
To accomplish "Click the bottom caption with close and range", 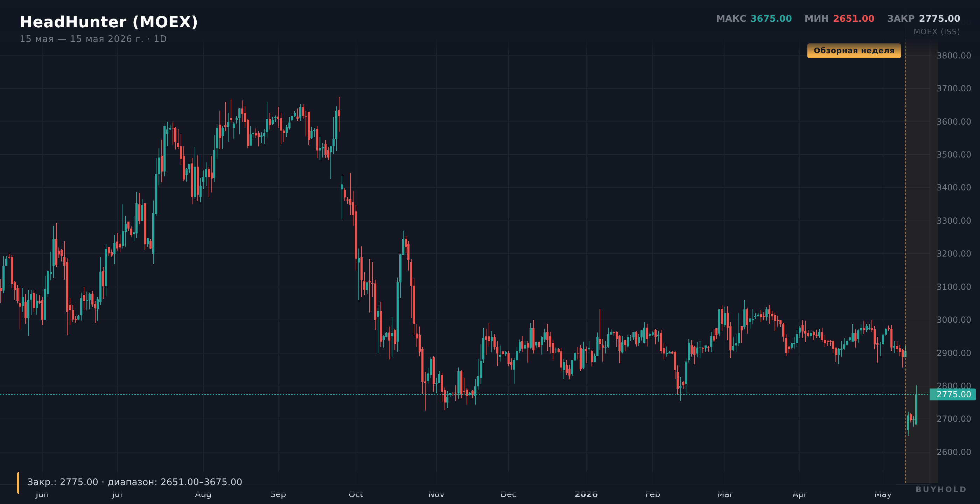I will tap(135, 482).
